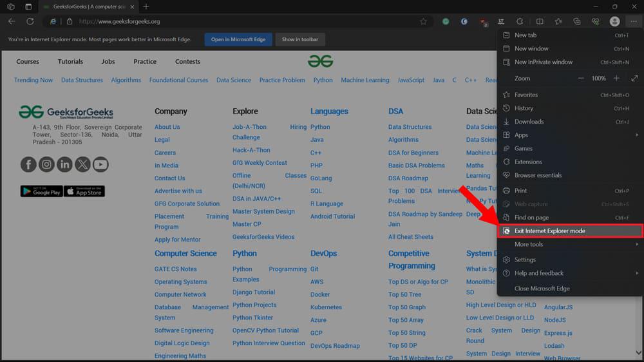
Task: Open GeeksforGeeks LinkedIn icon
Action: point(64,164)
